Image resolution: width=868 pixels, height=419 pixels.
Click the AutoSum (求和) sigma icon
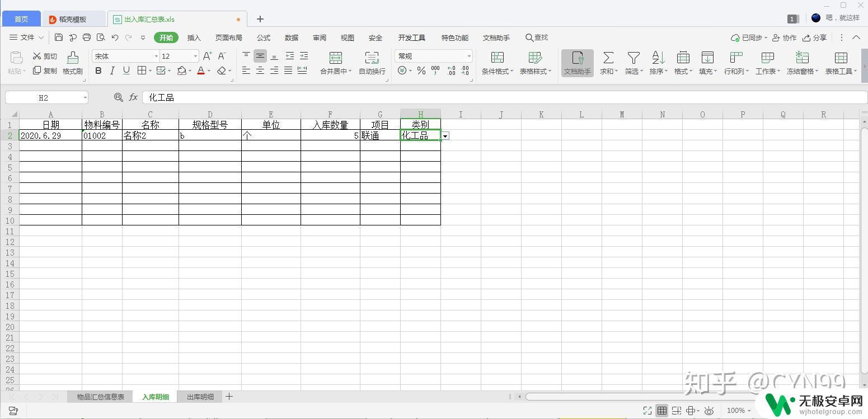click(608, 58)
